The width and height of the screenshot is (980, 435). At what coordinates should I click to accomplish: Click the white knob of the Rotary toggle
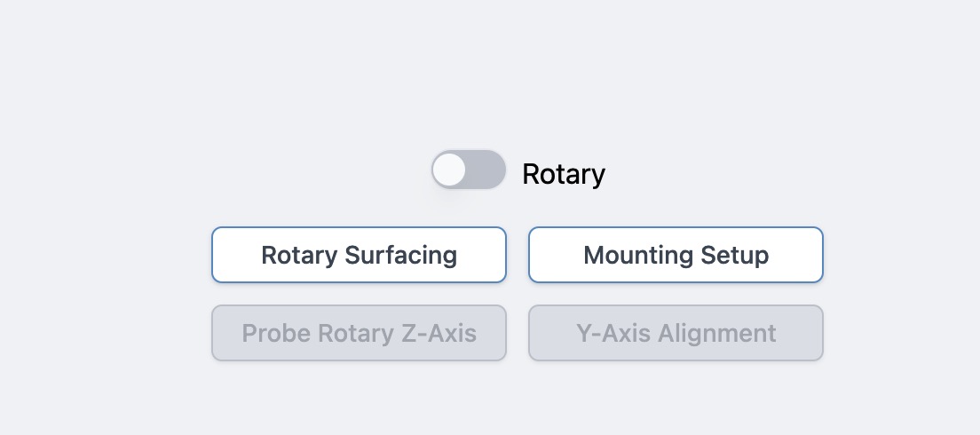450,170
